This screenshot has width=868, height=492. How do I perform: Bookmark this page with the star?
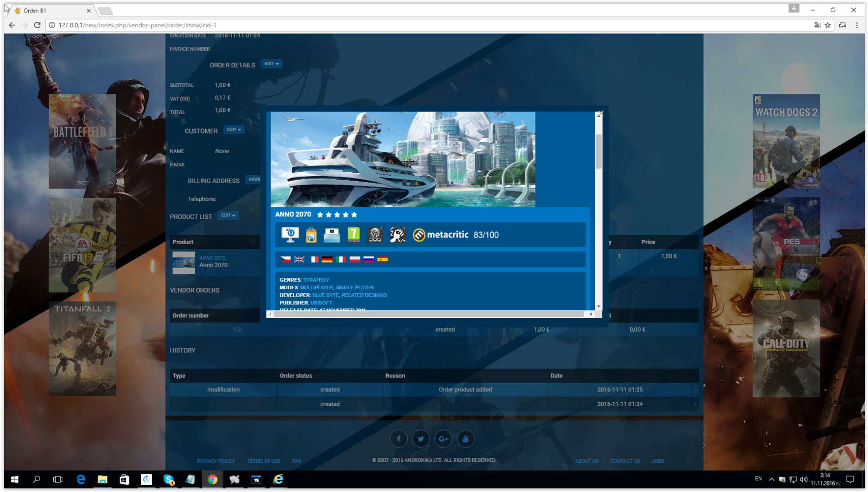pos(828,25)
